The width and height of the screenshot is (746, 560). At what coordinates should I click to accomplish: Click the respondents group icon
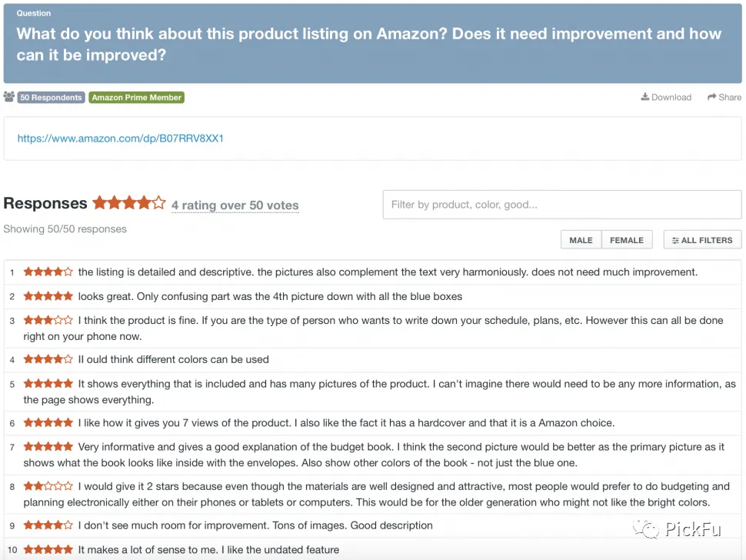click(x=9, y=97)
